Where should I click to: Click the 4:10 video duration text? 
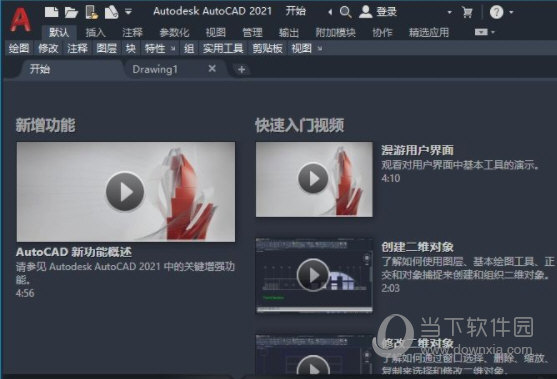click(391, 178)
